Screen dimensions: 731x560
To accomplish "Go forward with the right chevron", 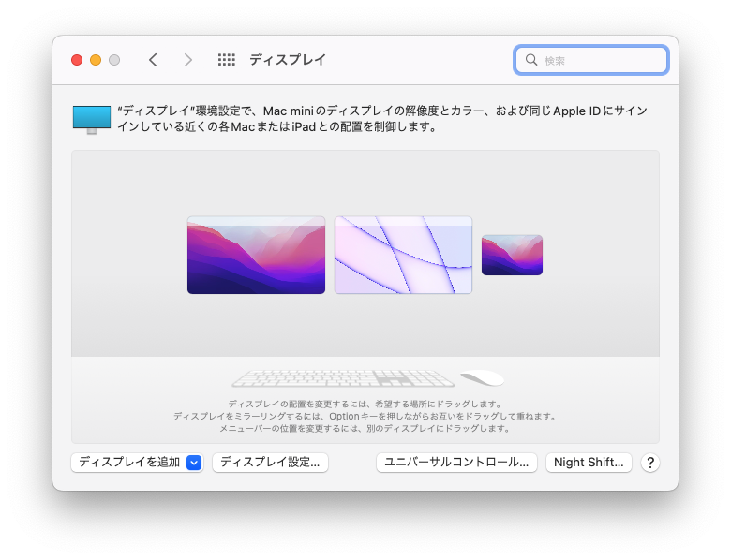I will pos(187,60).
